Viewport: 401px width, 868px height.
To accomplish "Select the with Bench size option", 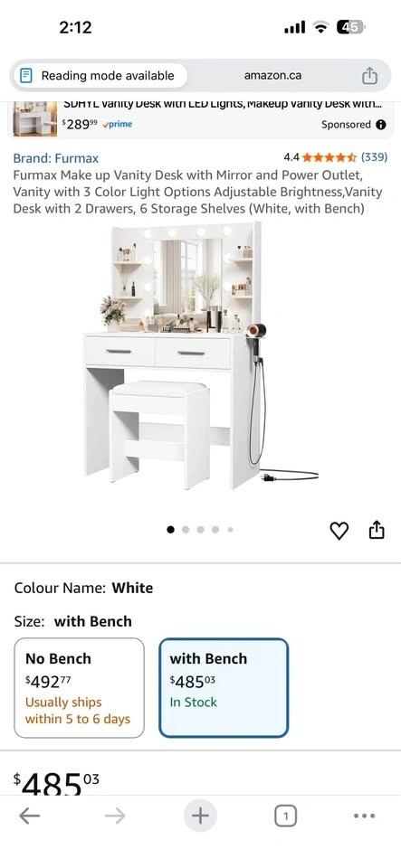I will [x=224, y=687].
